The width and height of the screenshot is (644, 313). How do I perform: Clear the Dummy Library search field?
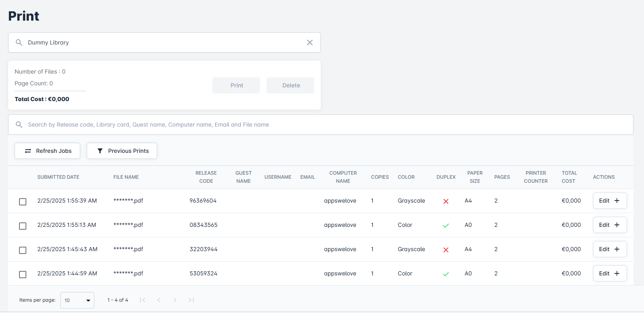click(310, 42)
